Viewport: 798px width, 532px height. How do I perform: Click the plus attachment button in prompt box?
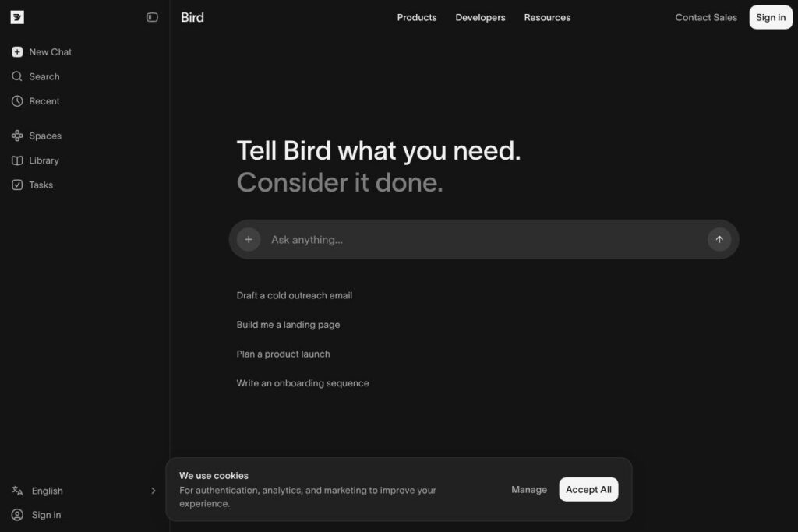tap(249, 240)
